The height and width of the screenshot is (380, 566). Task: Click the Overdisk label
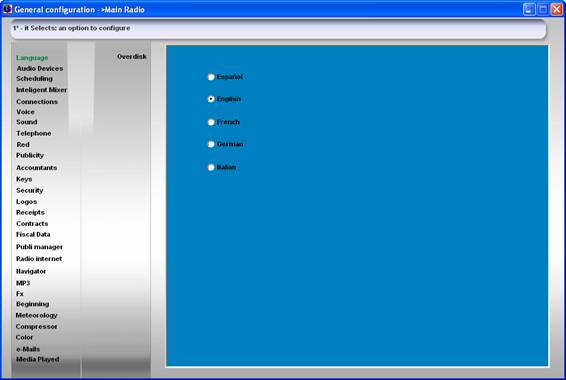(x=132, y=56)
